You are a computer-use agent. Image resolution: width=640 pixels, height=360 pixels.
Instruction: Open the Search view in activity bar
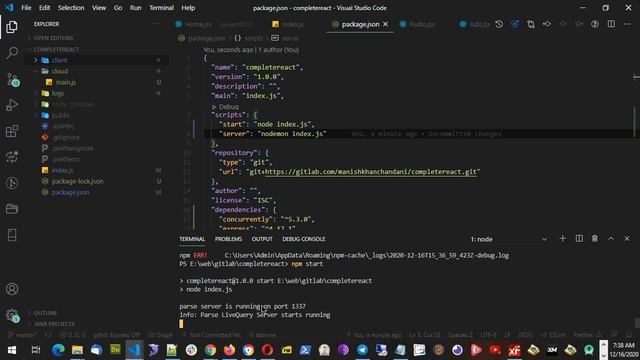point(12,53)
